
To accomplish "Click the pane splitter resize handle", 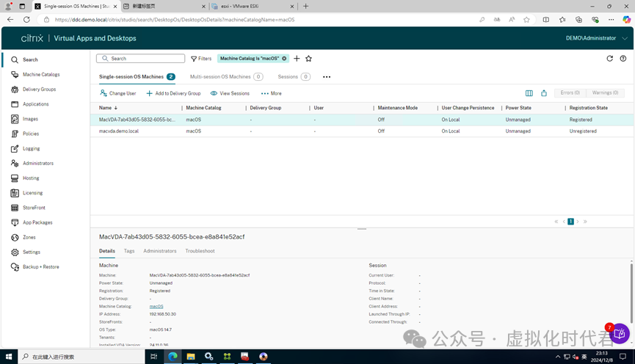I will [362, 229].
